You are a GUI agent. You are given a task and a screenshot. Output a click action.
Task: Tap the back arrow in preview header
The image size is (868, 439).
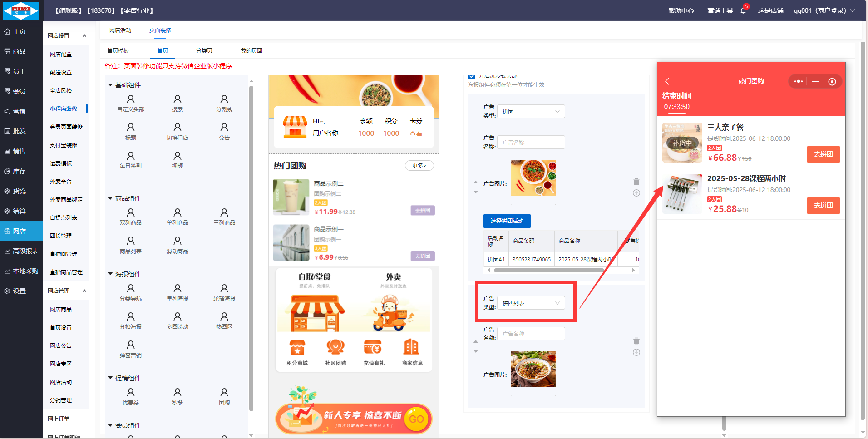coord(667,81)
